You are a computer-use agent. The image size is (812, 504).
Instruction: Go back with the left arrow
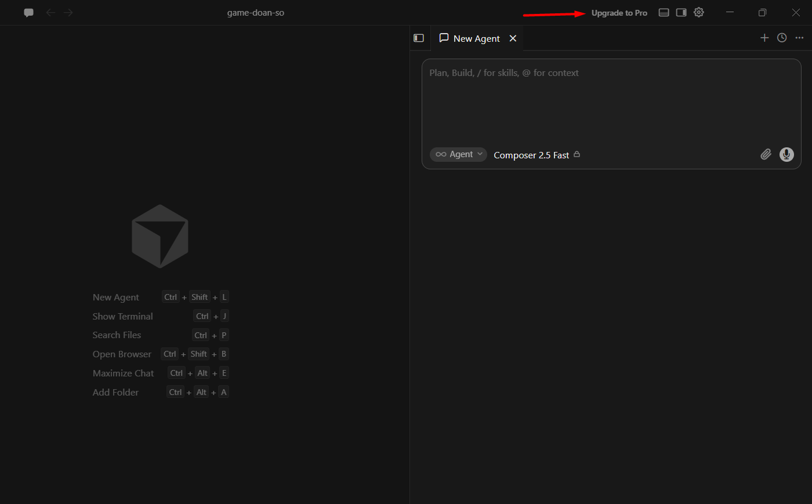50,13
